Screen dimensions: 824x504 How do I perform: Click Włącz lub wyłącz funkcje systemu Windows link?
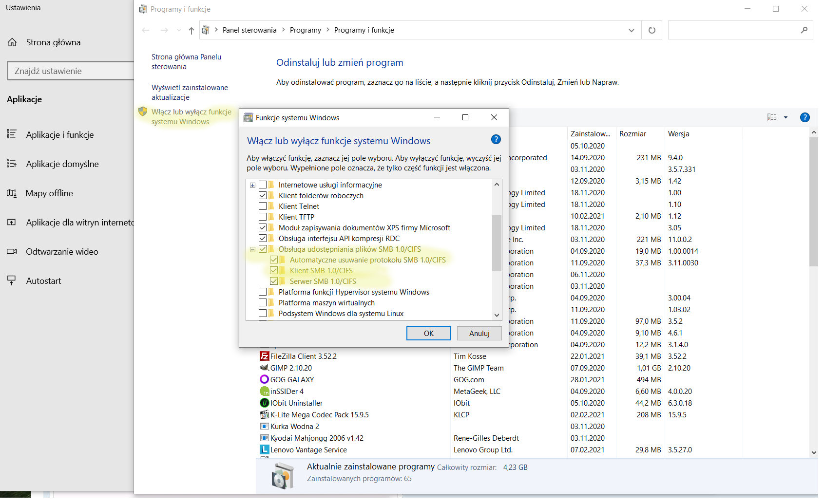192,116
